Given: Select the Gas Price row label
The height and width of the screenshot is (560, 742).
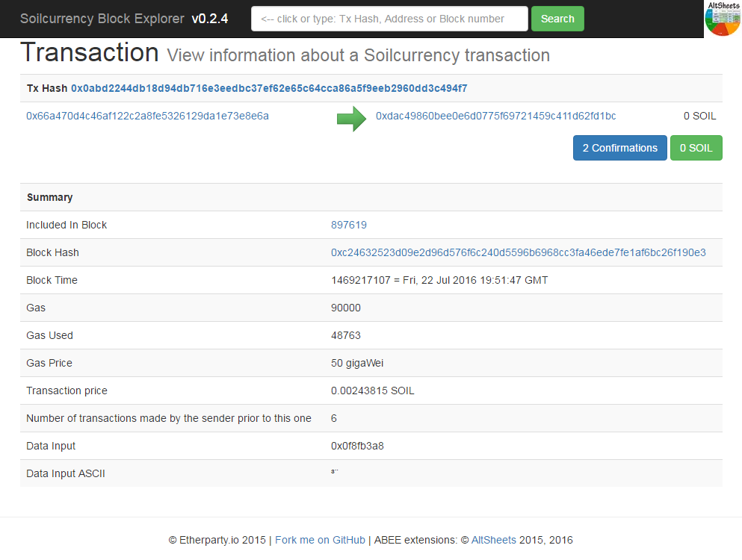Looking at the screenshot, I should [49, 363].
